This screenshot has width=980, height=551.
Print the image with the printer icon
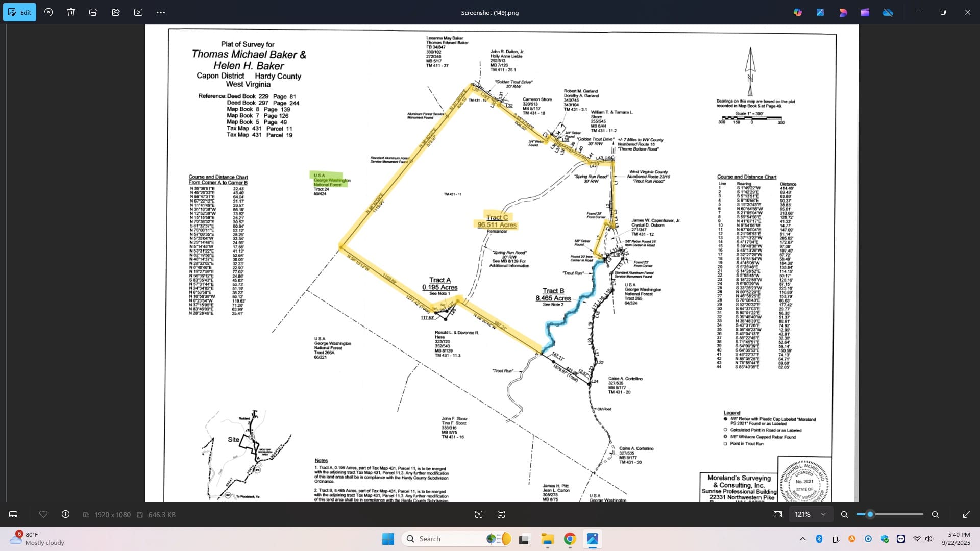point(93,12)
